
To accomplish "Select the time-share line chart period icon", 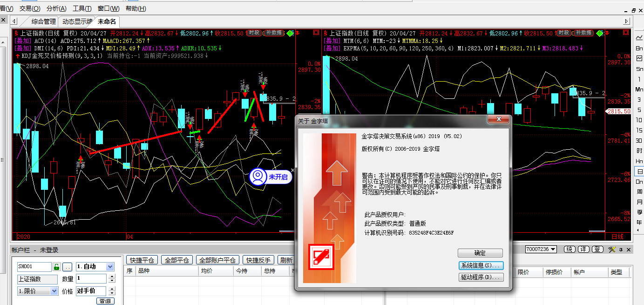I will pos(639,37).
